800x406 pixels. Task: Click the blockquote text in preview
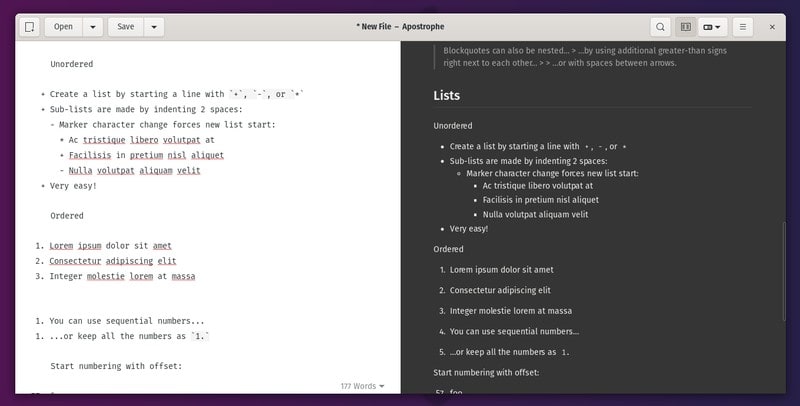click(x=585, y=57)
